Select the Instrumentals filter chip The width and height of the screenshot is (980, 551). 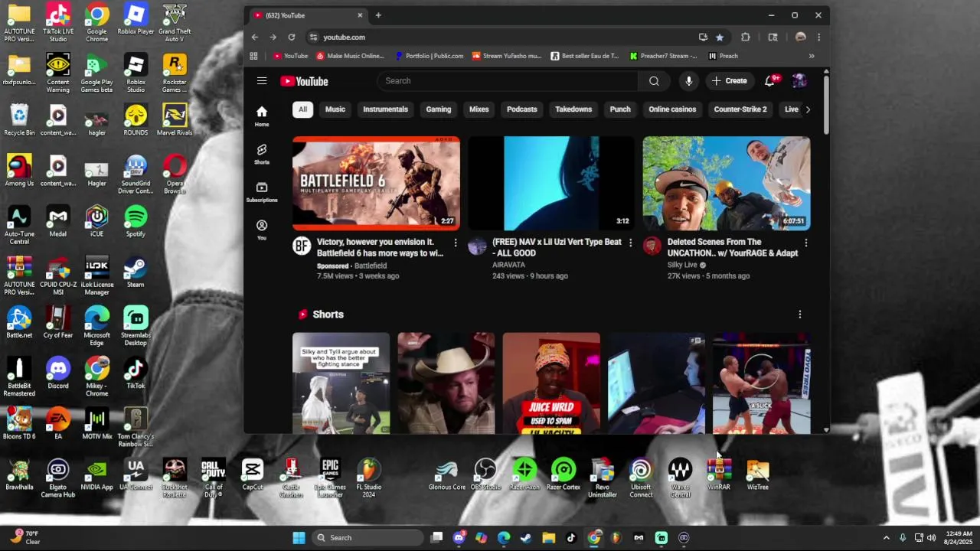(x=385, y=109)
